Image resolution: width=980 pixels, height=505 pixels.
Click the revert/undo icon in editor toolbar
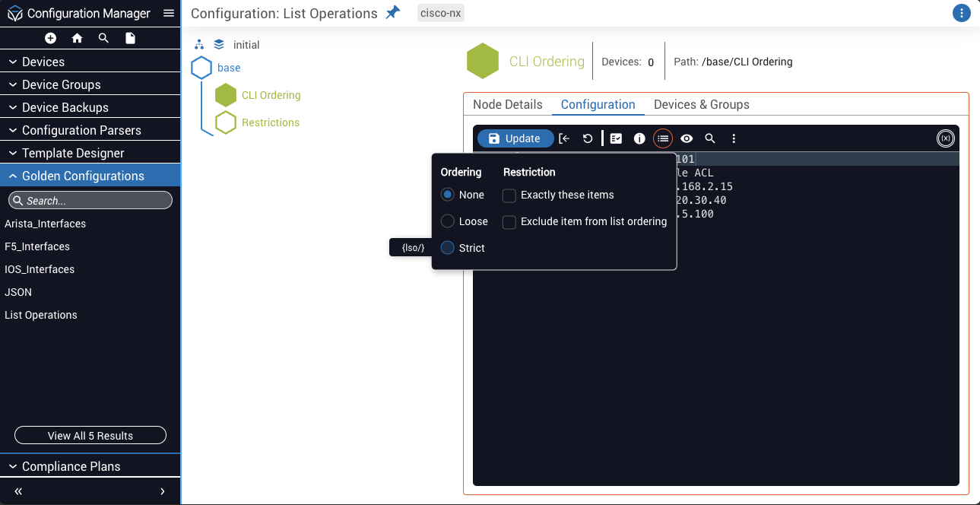(588, 138)
